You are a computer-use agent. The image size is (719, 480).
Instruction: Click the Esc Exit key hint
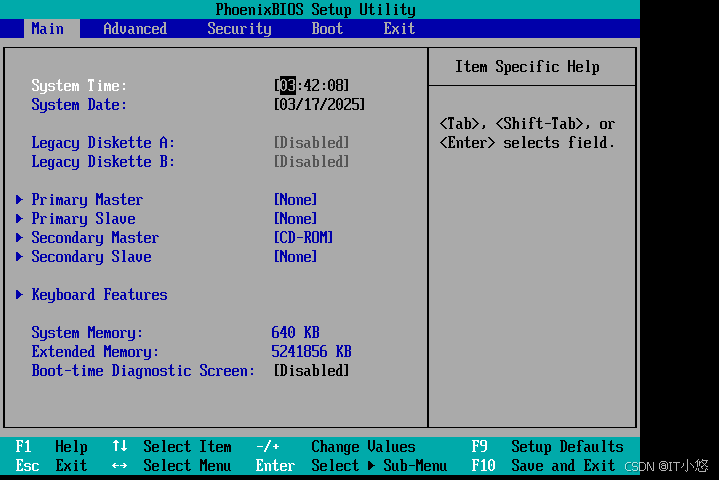click(x=51, y=466)
